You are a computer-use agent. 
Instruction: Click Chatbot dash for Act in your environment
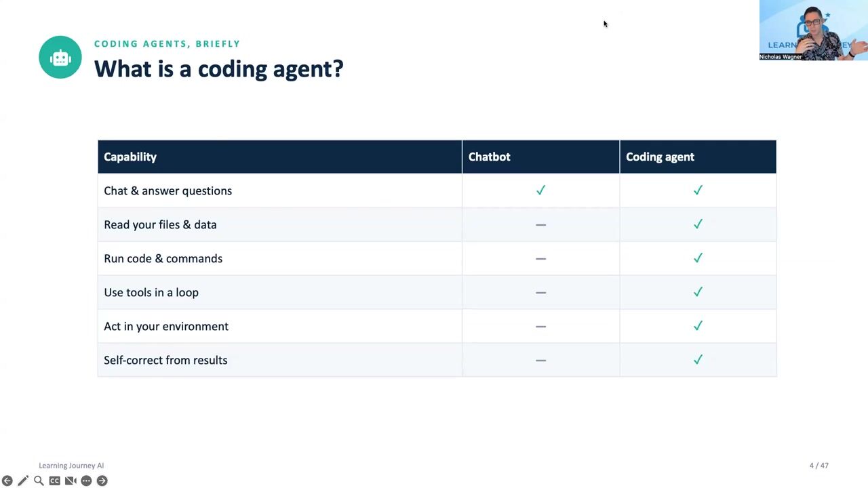point(540,326)
